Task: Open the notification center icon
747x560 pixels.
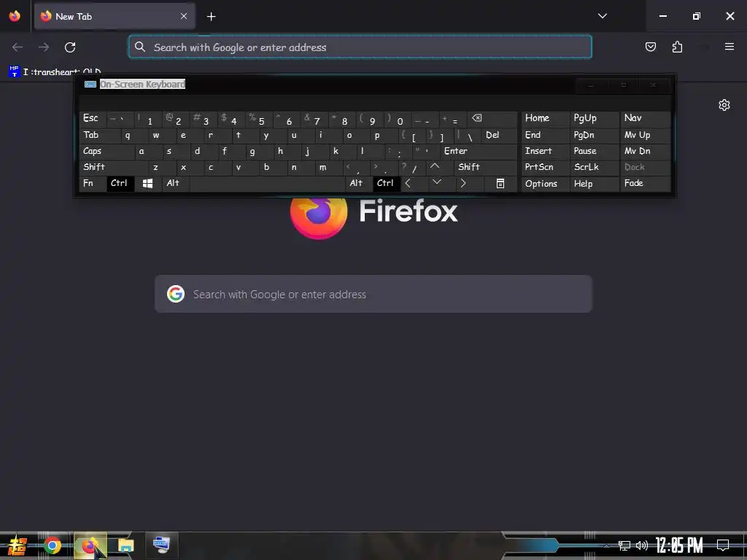Action: point(723,545)
